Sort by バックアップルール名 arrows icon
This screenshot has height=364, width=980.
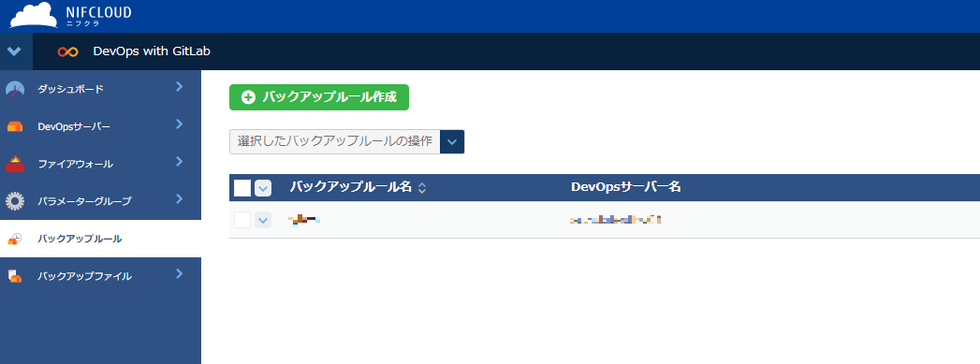pyautogui.click(x=422, y=188)
